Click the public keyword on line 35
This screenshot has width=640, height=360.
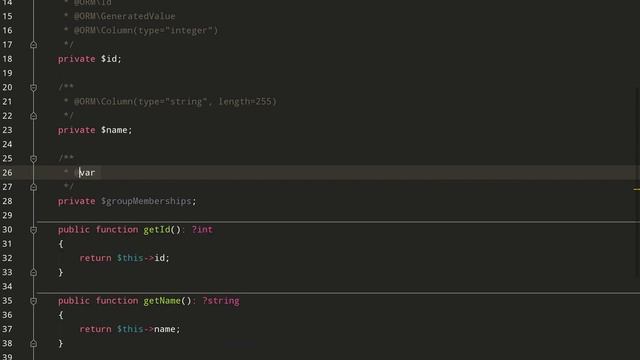73,301
